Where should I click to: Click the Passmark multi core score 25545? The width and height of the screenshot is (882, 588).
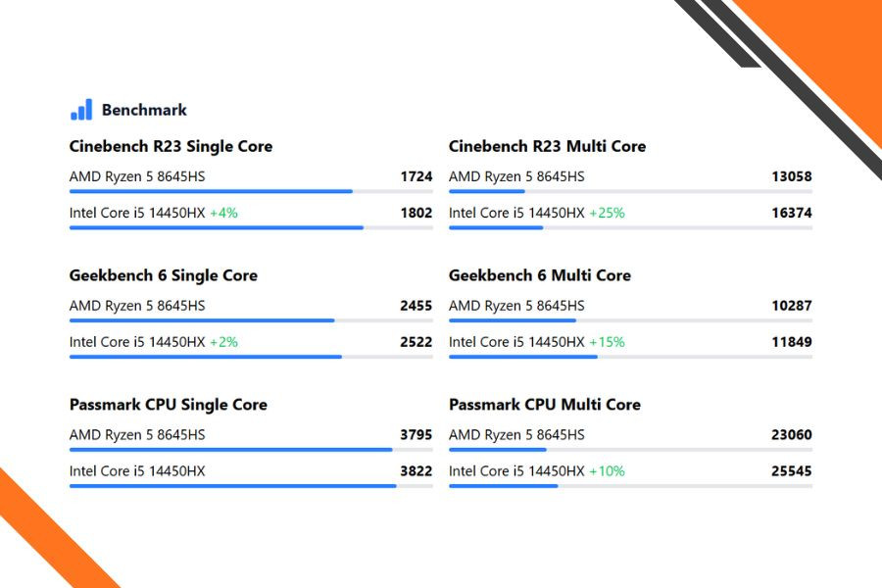point(791,471)
